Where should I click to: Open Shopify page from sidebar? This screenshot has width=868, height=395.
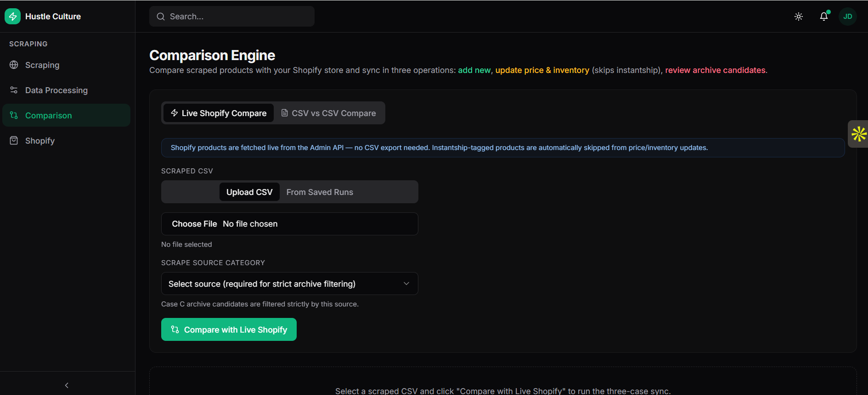(67, 140)
